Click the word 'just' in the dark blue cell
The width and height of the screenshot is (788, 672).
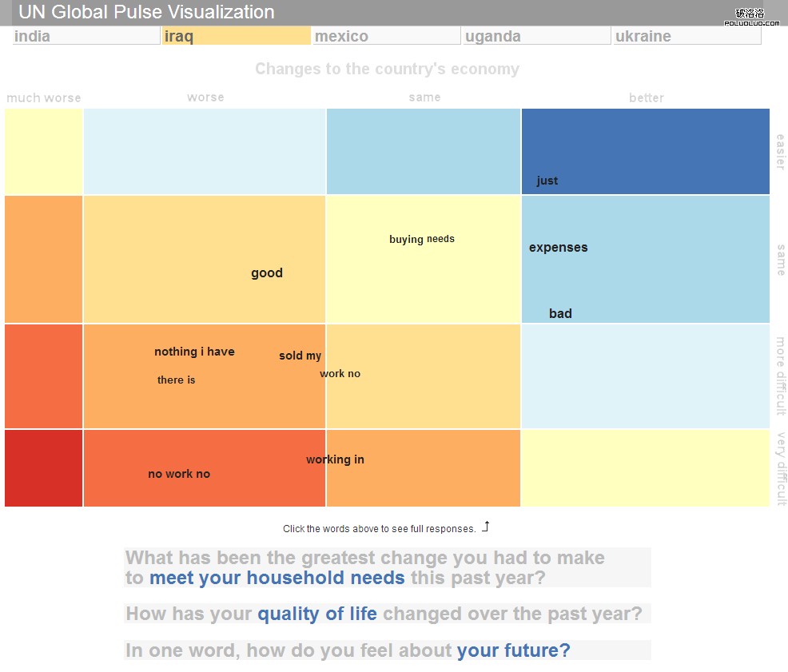pos(547,181)
